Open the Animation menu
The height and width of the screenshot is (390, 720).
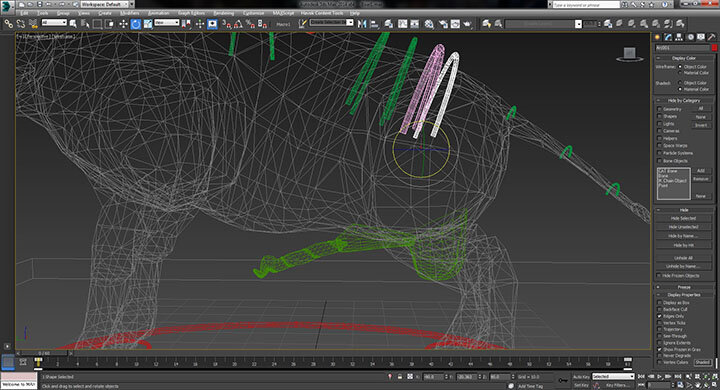click(158, 13)
